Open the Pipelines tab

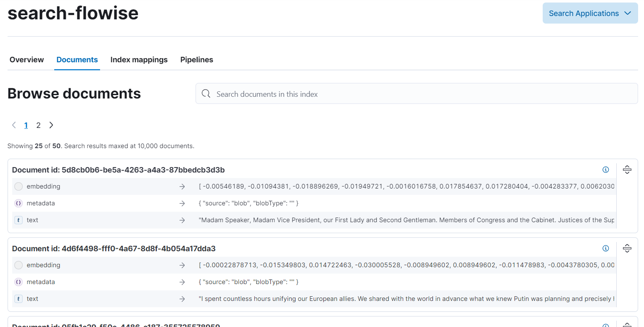pyautogui.click(x=196, y=60)
